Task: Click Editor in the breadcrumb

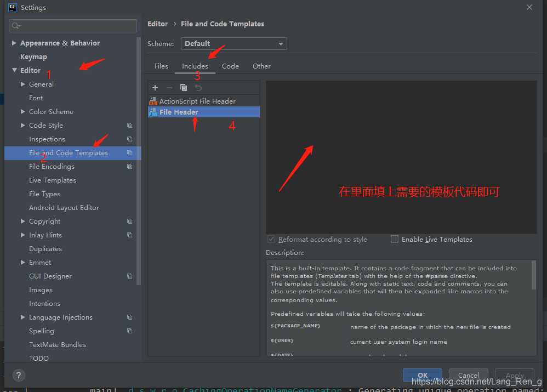Action: coord(158,24)
